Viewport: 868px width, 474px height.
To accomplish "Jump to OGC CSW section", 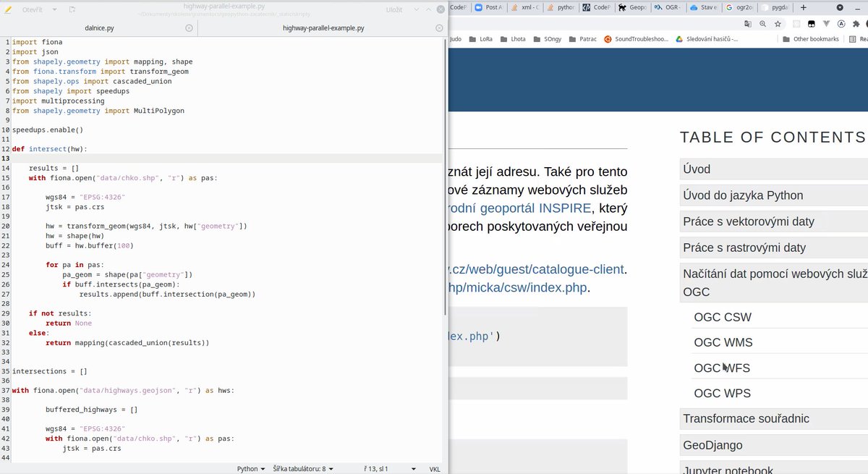I will pyautogui.click(x=722, y=317).
